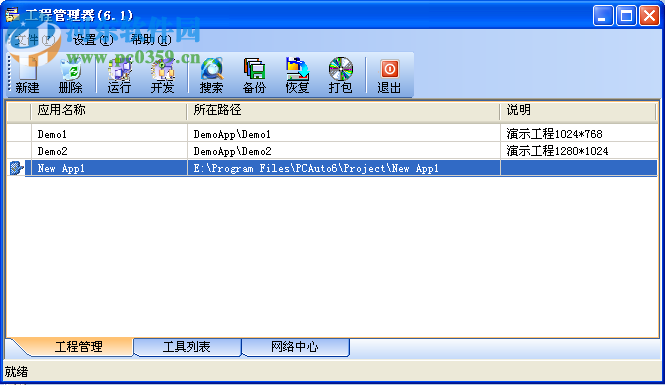Select the Demo2 project name
This screenshot has width=665, height=385.
point(52,151)
